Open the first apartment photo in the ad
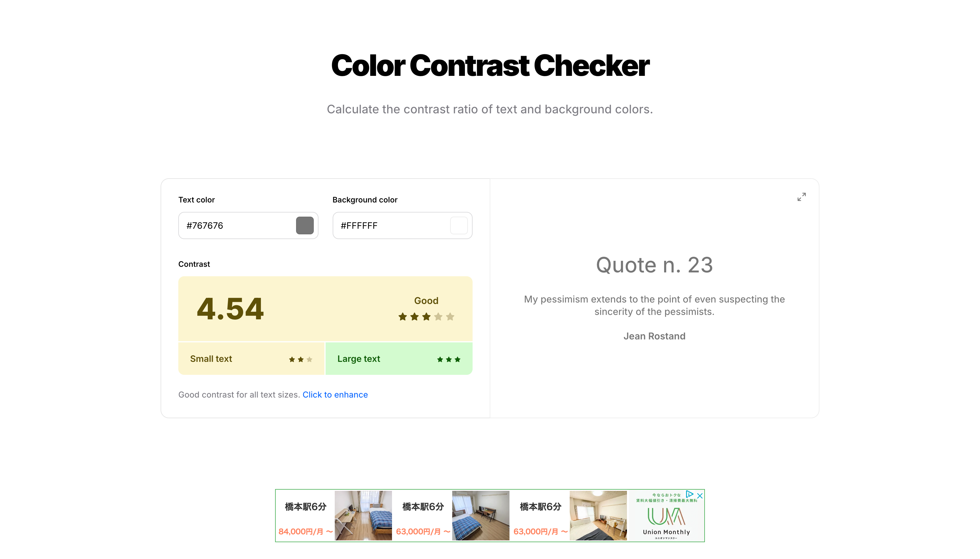 point(363,515)
